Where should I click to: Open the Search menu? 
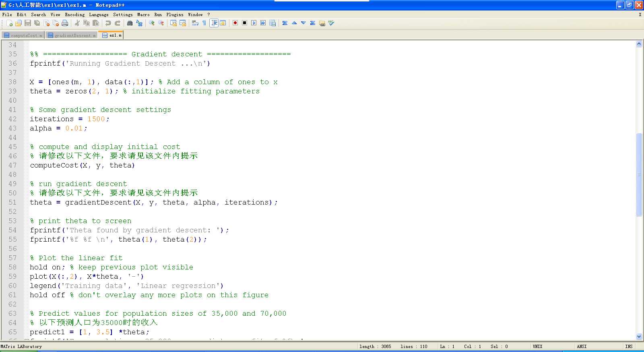click(38, 14)
